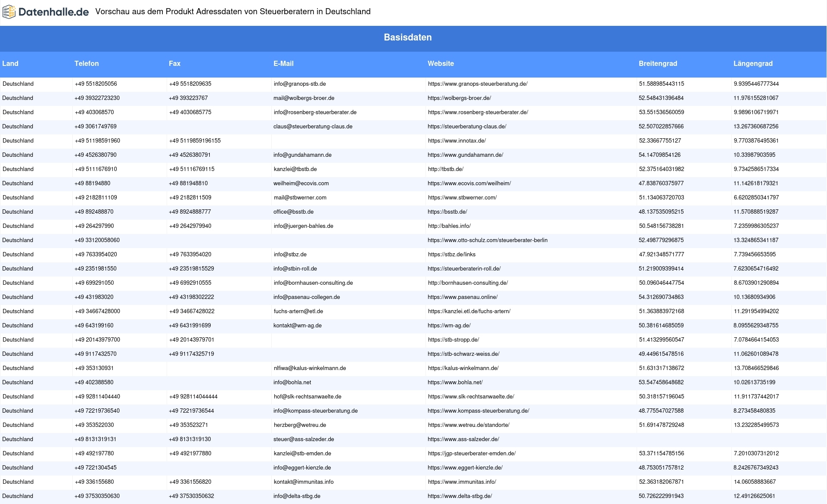Open http://bornhausen-consulting.de/ cell
Image resolution: width=827 pixels, height=504 pixels.
pos(468,283)
